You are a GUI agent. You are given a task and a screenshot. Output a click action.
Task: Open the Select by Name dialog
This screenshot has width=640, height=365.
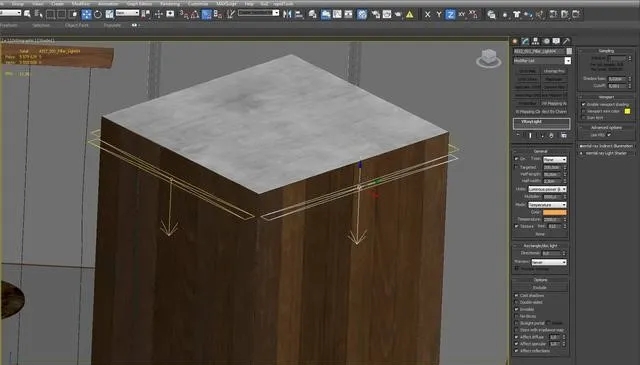click(x=39, y=14)
